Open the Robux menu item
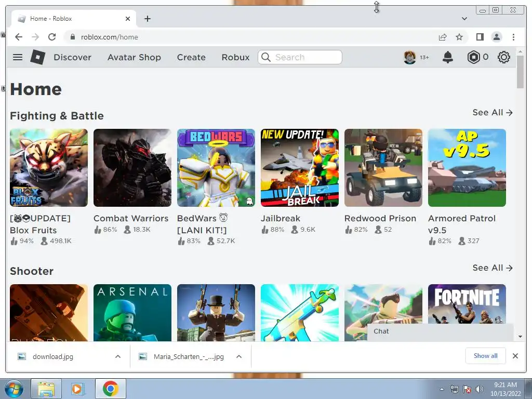Viewport: 532px width, 399px height. (x=235, y=57)
